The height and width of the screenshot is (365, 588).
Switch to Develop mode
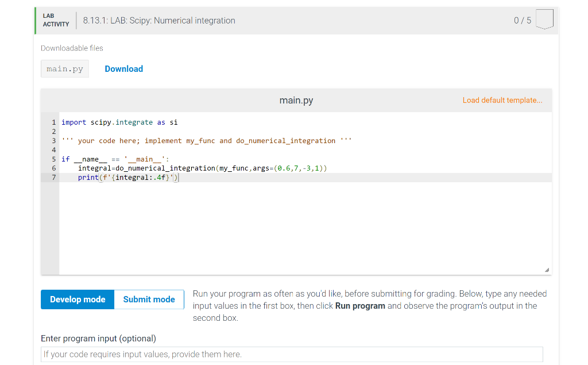tap(78, 299)
